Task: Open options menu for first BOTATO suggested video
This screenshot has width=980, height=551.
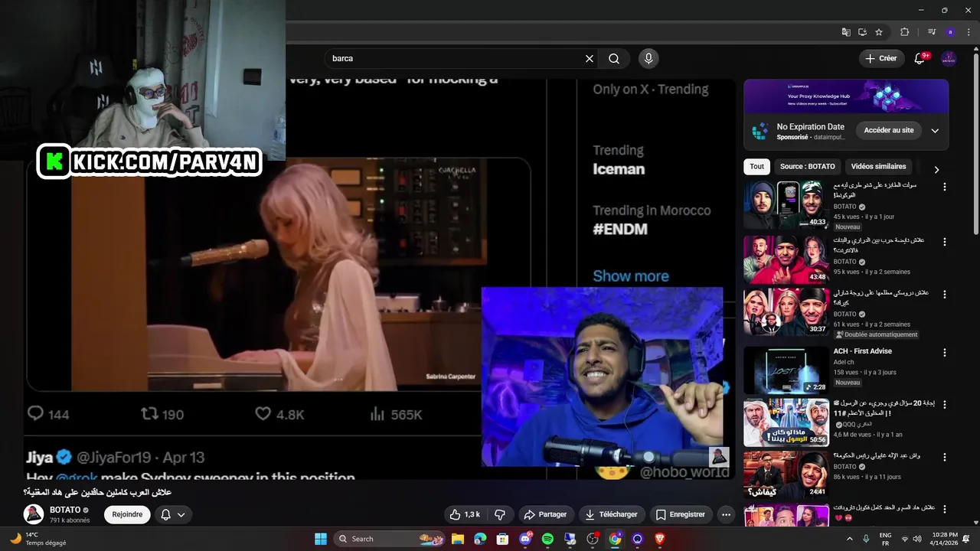Action: tap(944, 187)
